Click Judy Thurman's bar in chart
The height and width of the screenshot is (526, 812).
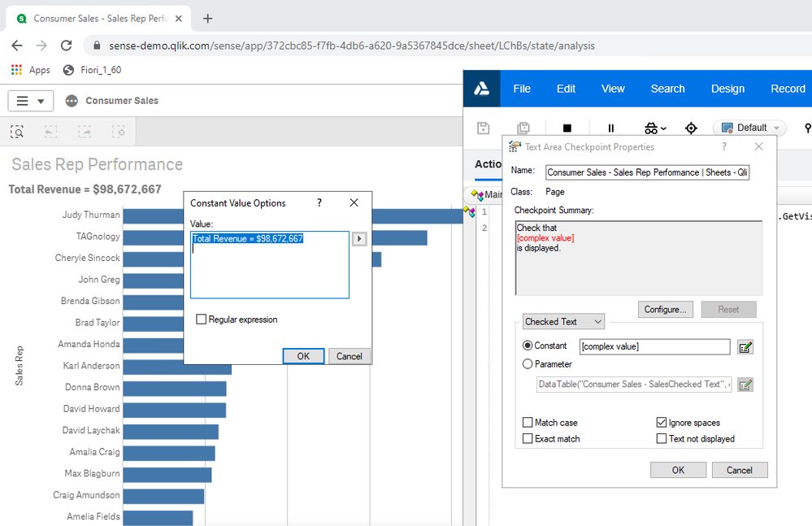(x=418, y=216)
